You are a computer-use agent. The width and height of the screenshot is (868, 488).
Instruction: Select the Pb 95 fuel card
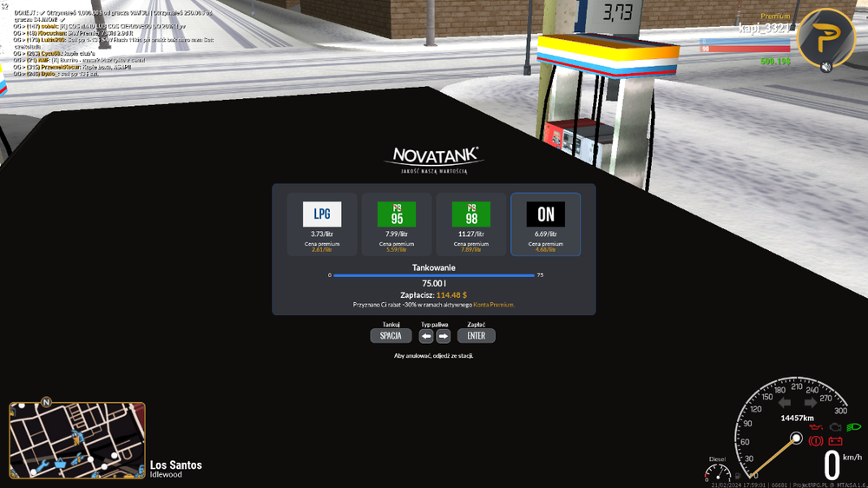397,224
